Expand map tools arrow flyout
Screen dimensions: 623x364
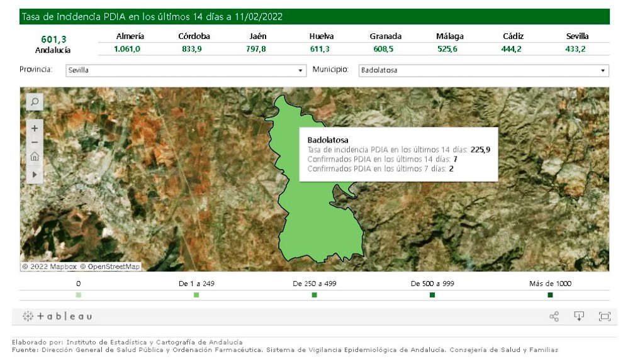(x=35, y=174)
